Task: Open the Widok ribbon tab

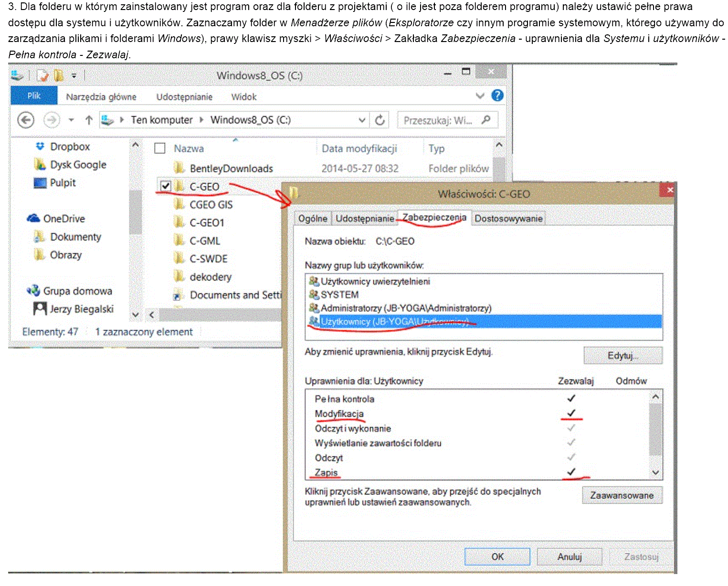Action: click(244, 97)
